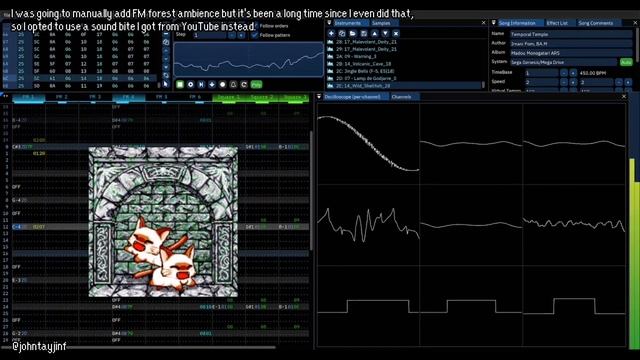The image size is (640, 360).
Task: Toggle the repeat pattern loop icon
Action: [x=244, y=84]
